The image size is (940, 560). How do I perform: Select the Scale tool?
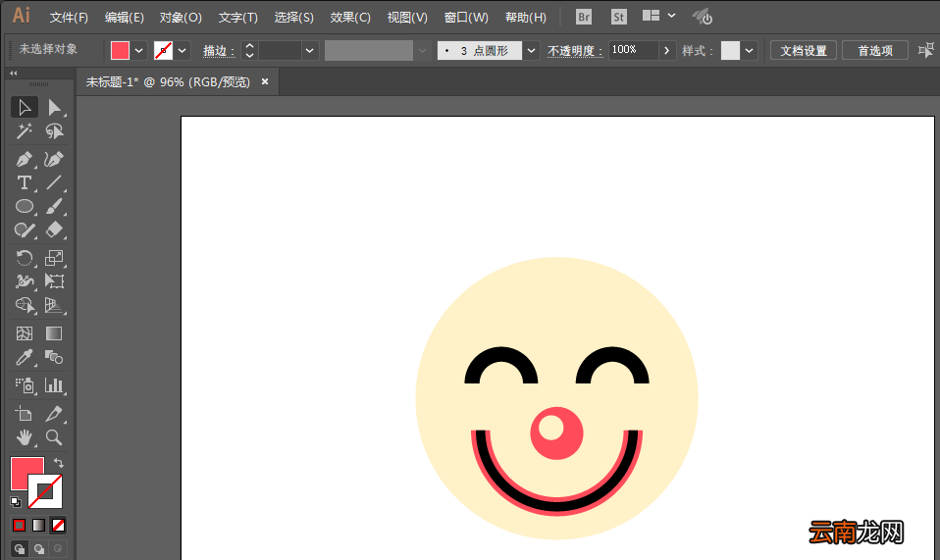[x=54, y=258]
